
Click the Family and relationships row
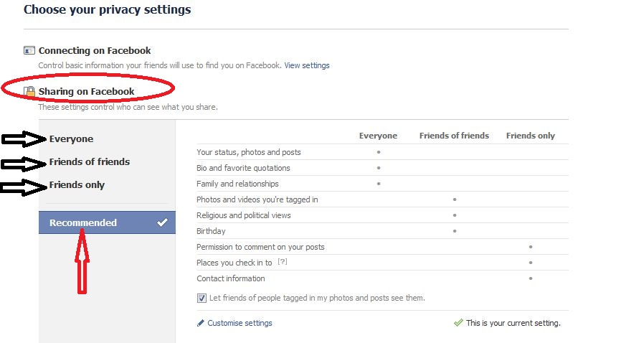click(382, 184)
